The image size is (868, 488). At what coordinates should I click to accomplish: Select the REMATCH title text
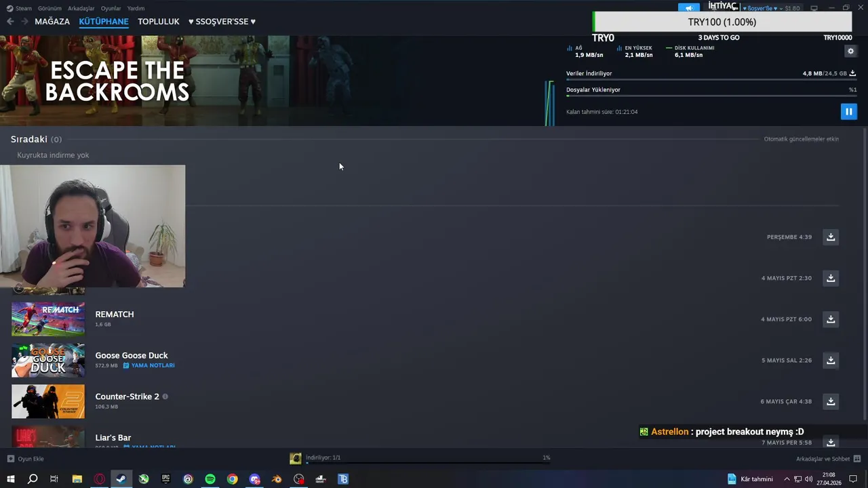[115, 314]
